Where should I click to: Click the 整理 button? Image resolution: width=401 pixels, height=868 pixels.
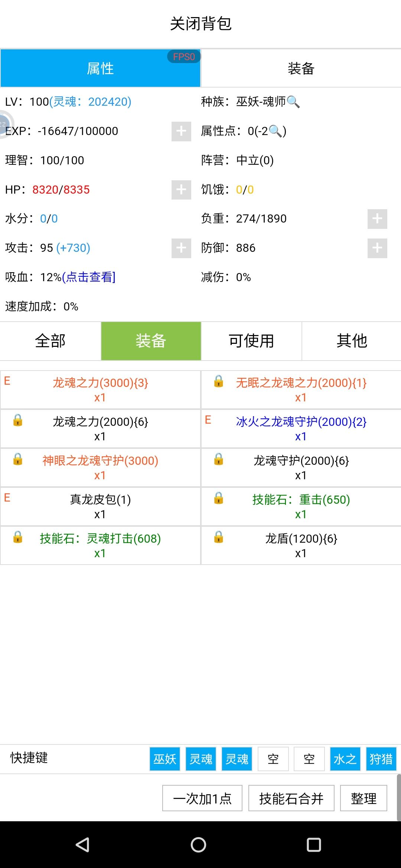363,798
